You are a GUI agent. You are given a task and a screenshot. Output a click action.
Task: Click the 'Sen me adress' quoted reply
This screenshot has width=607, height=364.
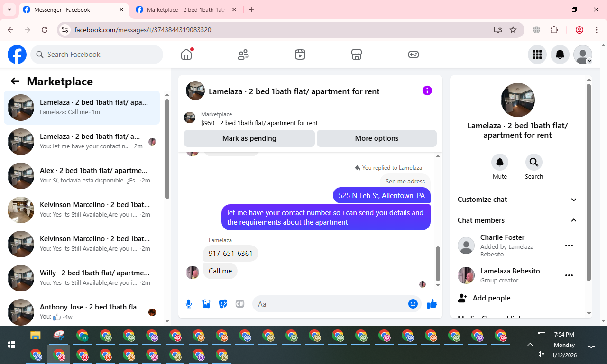coord(405,181)
